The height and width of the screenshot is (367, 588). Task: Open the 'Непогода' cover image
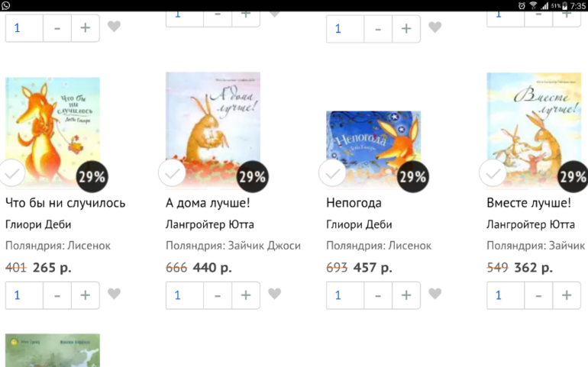(x=373, y=148)
